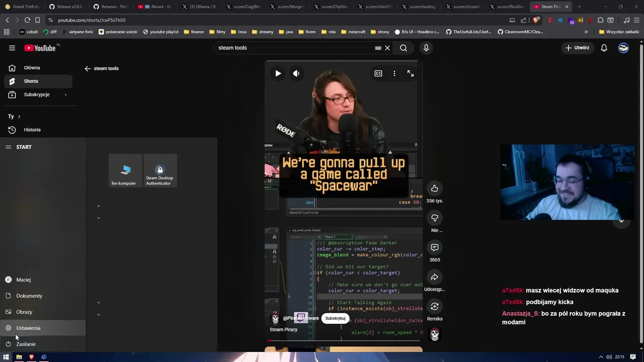Open 'minecraft' bookmarks folder
The height and width of the screenshot is (362, 644).
(x=353, y=32)
